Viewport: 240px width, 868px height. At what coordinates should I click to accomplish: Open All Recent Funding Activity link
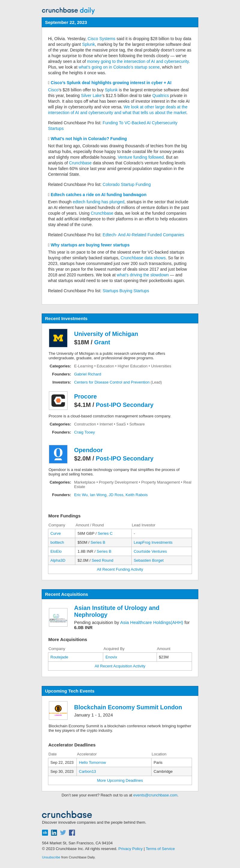click(x=120, y=569)
